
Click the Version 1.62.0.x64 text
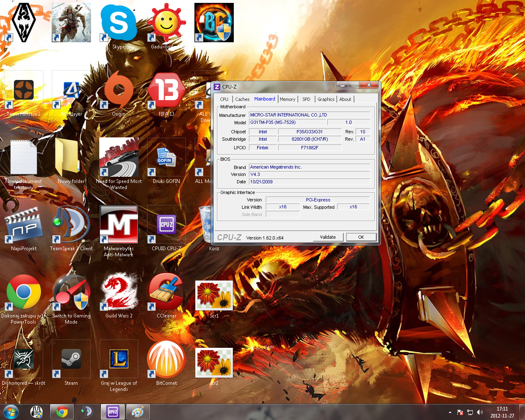point(265,238)
